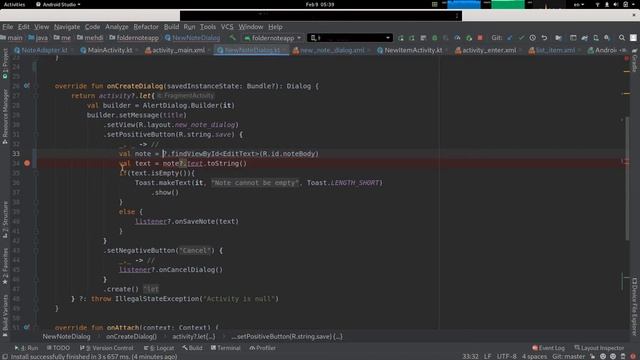Click the 33:32 cursor position indicator
Image resolution: width=640 pixels, height=360 pixels.
coord(470,356)
